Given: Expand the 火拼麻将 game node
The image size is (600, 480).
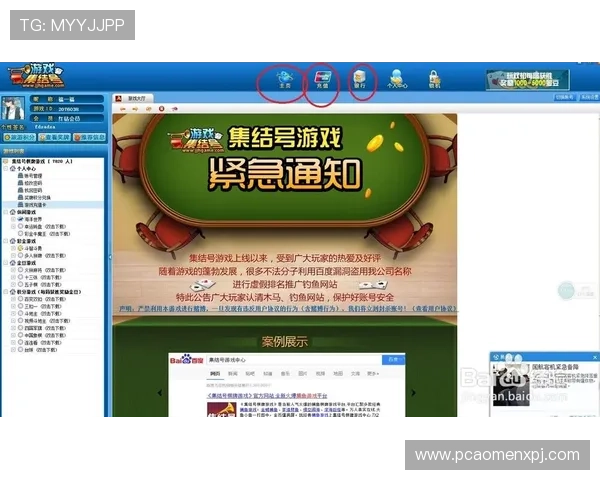Looking at the screenshot, I should point(13,270).
